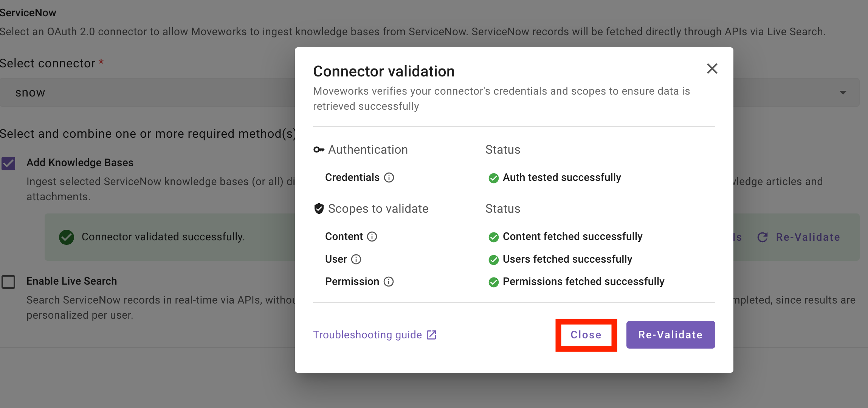This screenshot has width=868, height=408.
Task: Open the Select connector dropdown arrow
Action: pyautogui.click(x=843, y=93)
